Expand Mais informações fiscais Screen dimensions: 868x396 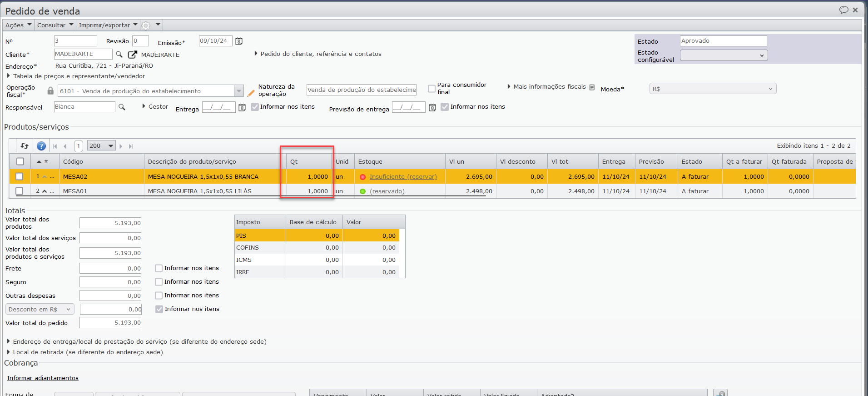coord(546,86)
